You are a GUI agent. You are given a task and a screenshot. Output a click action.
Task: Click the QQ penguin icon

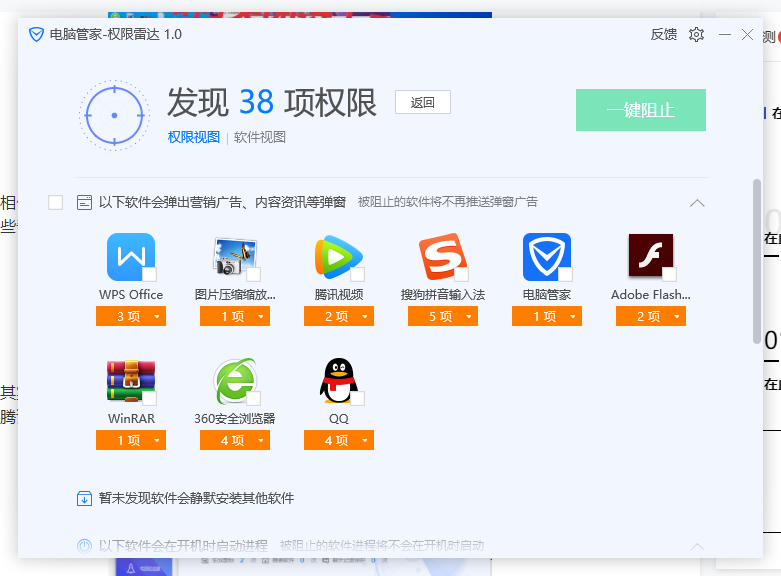339,380
